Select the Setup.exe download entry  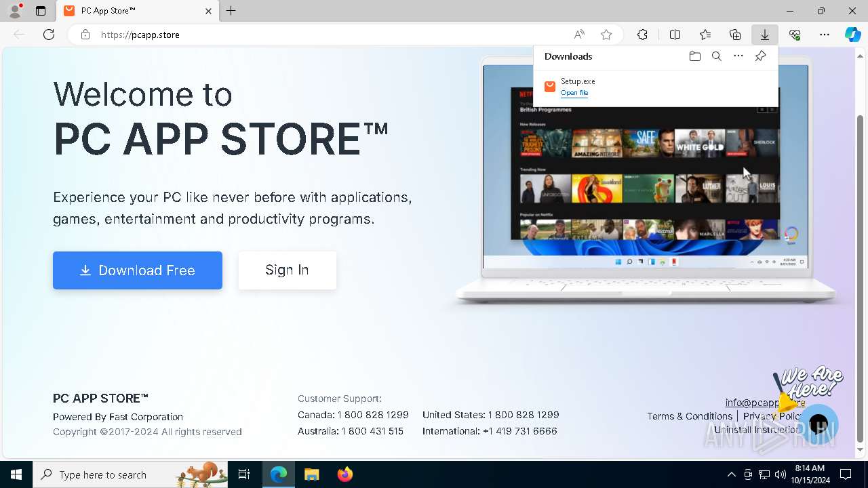pos(655,87)
